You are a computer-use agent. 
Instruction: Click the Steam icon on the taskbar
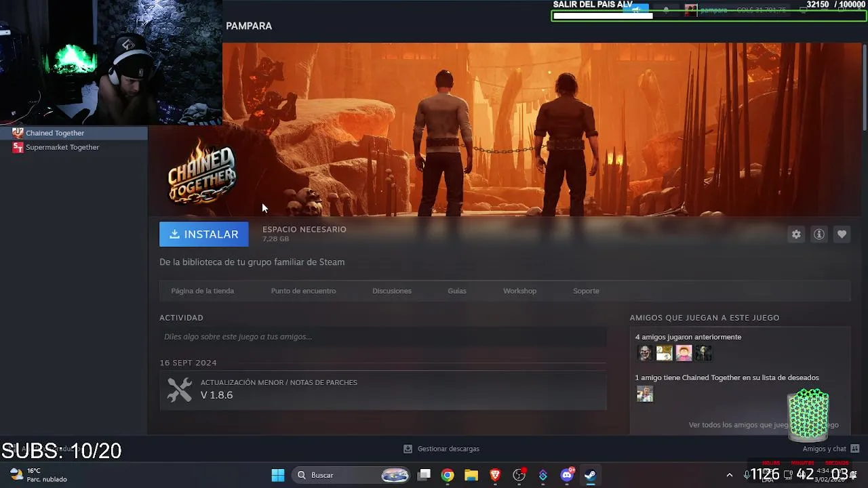click(x=591, y=475)
